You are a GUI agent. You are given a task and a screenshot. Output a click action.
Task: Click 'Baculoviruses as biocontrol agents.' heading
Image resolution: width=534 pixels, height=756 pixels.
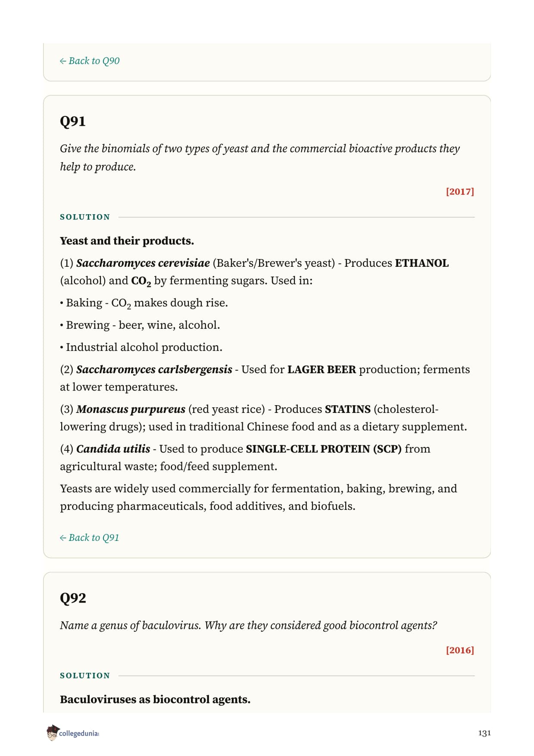point(155,699)
